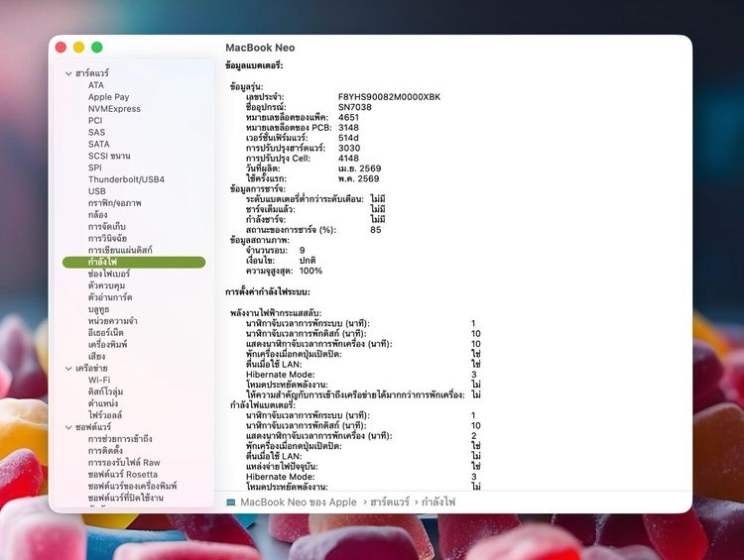
Task: Select the USB sidebar entry
Action: pyautogui.click(x=97, y=191)
